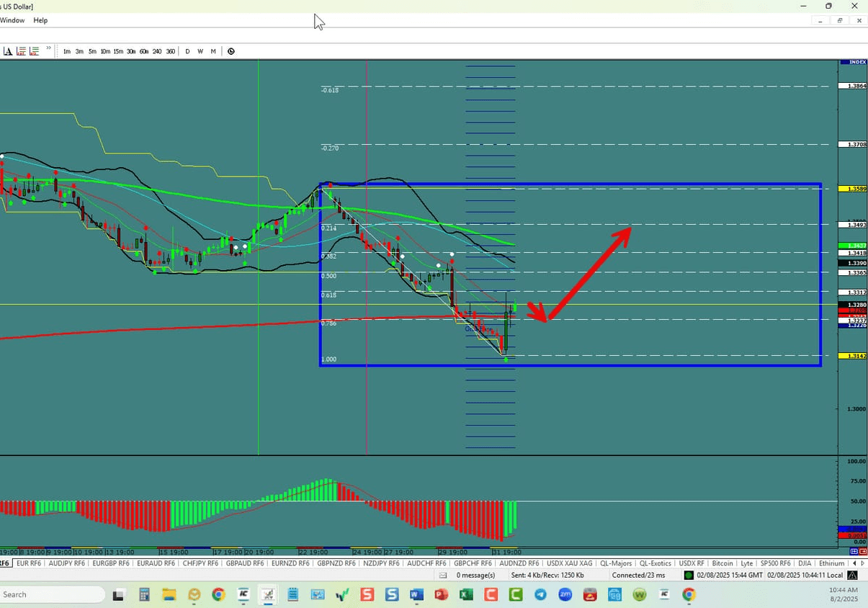Viewport: 868px width, 608px height.
Task: Select the 1m timeframe button
Action: (x=66, y=51)
